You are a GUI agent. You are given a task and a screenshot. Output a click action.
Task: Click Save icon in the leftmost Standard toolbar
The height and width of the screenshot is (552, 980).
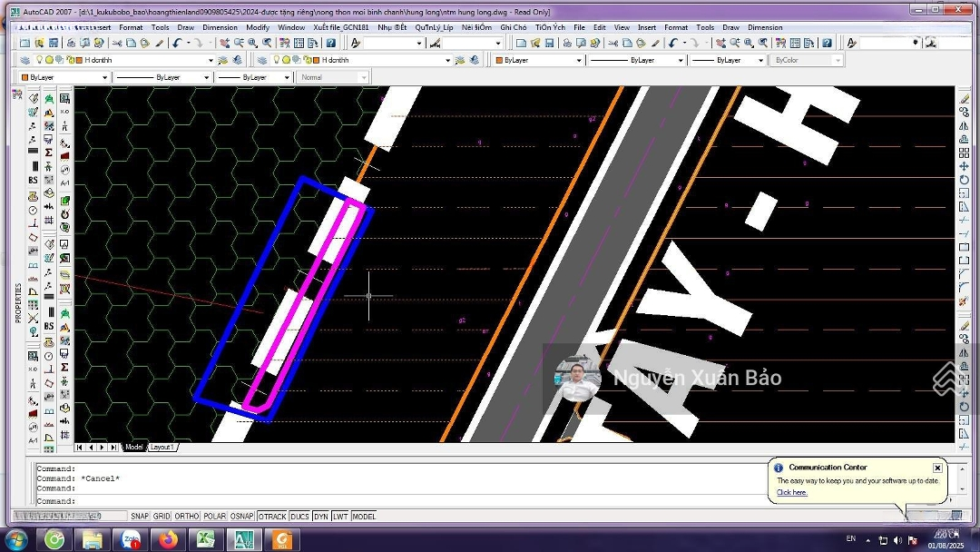coord(54,43)
